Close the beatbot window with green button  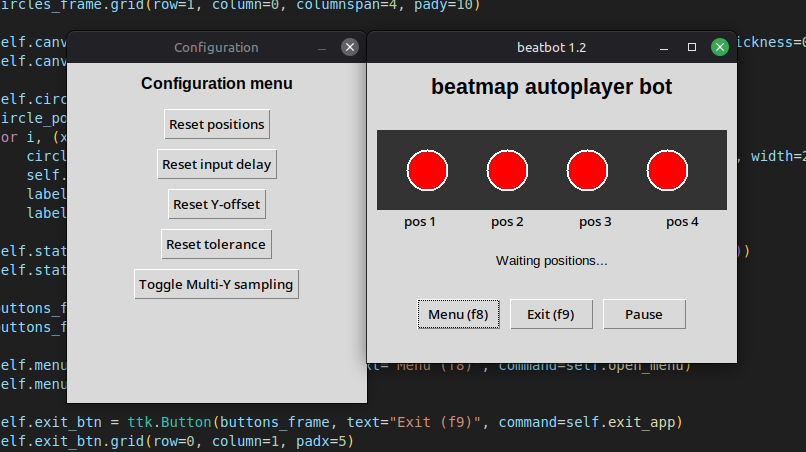[719, 47]
